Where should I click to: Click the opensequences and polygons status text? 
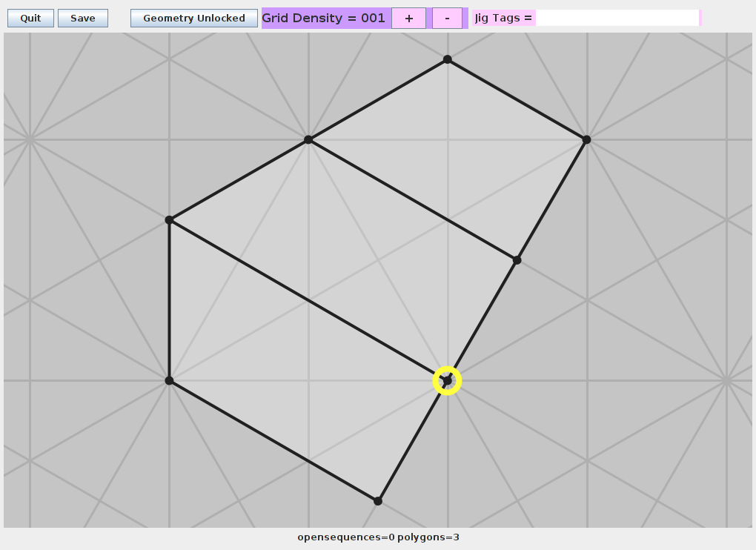(x=378, y=537)
